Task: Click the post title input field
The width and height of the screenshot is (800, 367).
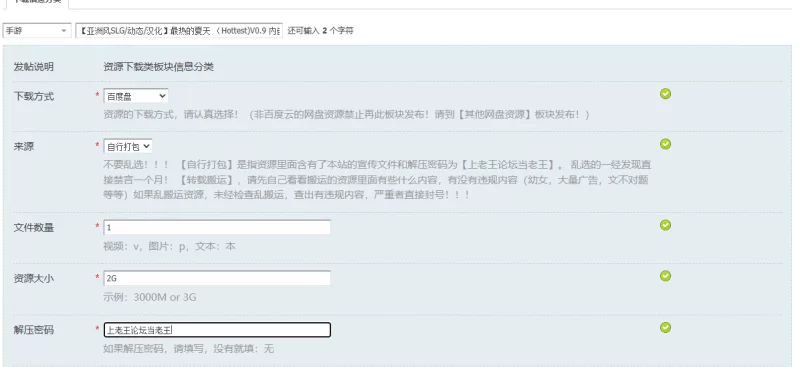Action: click(179, 31)
